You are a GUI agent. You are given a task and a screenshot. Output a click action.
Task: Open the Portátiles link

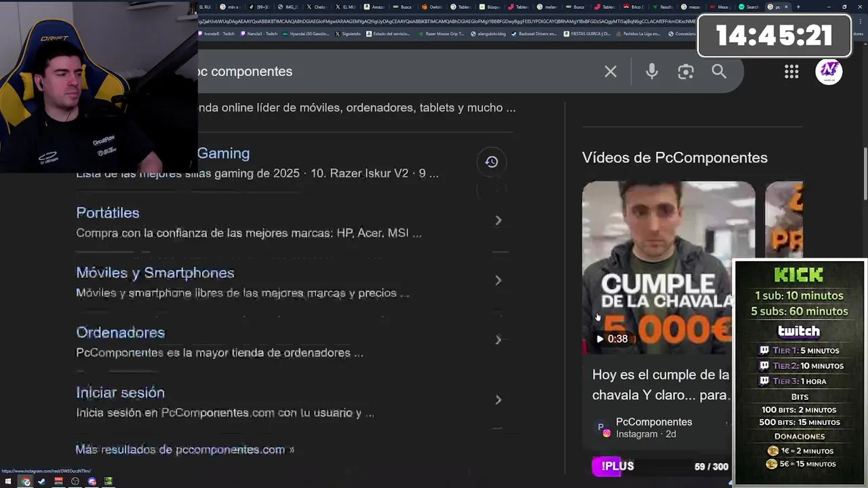pyautogui.click(x=108, y=213)
